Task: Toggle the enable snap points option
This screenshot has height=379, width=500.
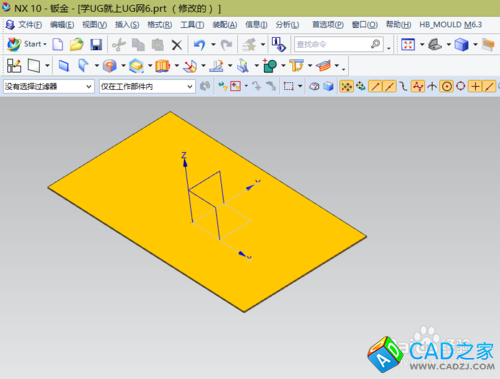Action: pos(346,87)
